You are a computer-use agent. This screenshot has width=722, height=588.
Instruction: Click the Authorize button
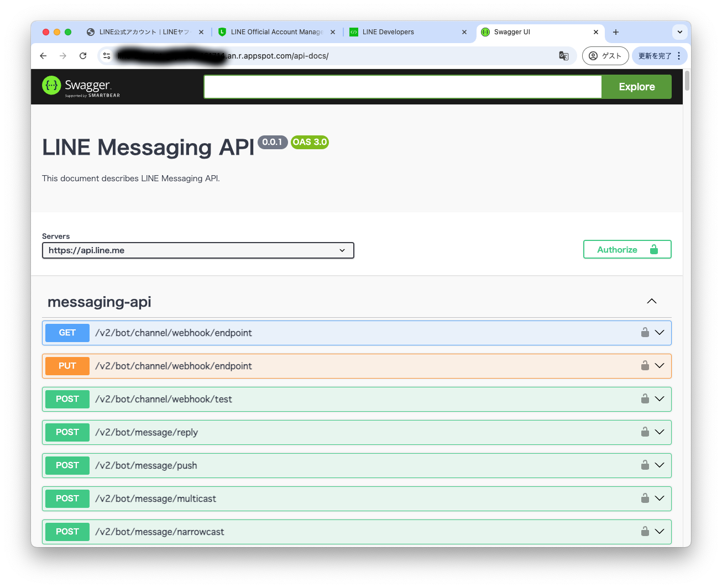coord(627,249)
